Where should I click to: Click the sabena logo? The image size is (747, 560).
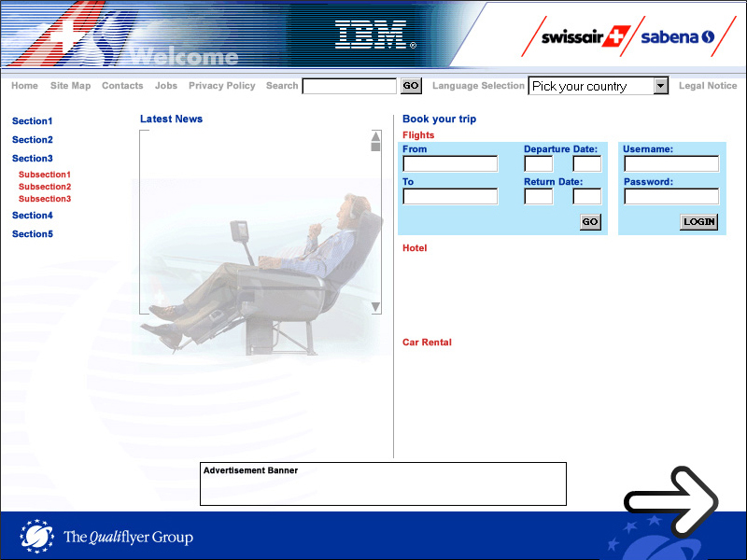tap(678, 37)
